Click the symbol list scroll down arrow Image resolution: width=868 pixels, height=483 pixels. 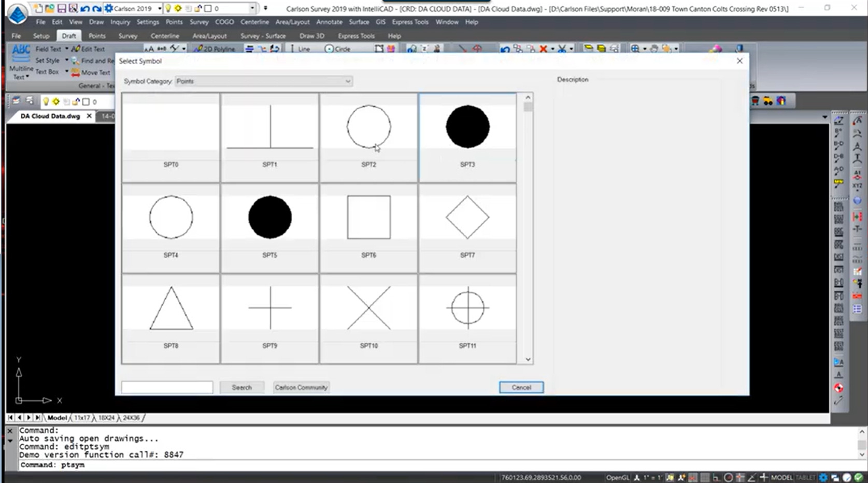coord(528,359)
